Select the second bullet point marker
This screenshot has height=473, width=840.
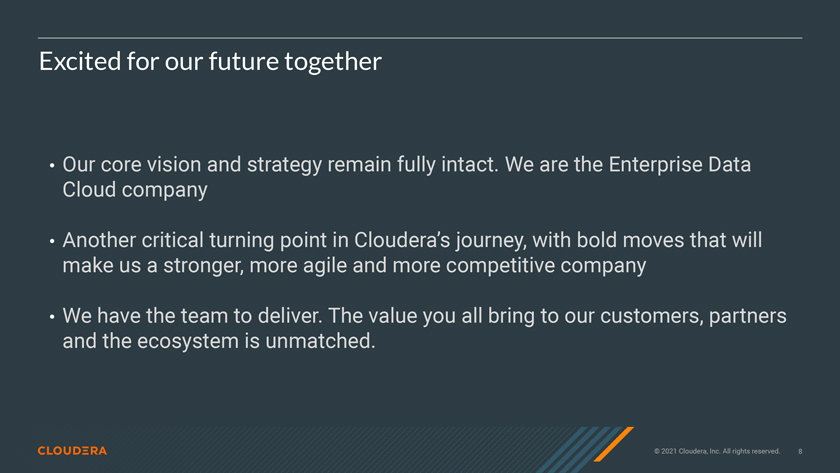(x=49, y=242)
